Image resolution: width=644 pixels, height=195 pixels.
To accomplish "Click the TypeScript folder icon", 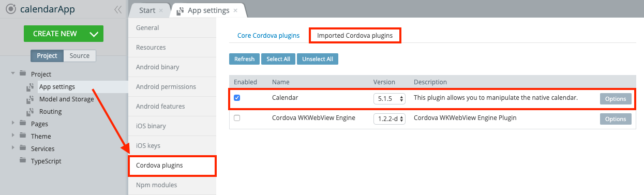I will point(22,161).
